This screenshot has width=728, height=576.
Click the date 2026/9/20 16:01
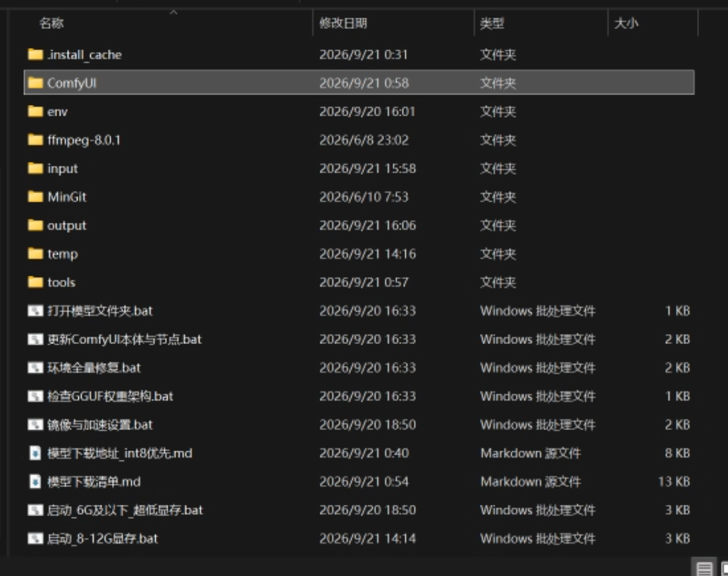(x=367, y=111)
